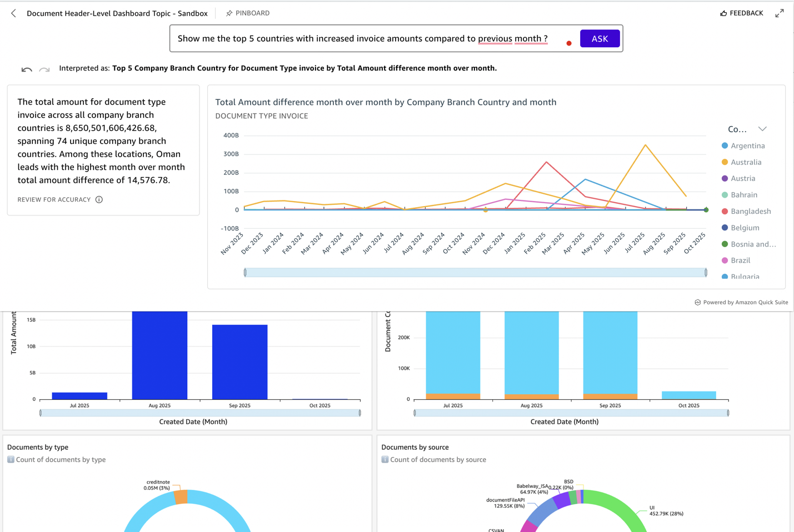Viewport: 794px width, 532px height.
Task: Click the Aug 2025 Total Amount bar
Action: pos(159,355)
